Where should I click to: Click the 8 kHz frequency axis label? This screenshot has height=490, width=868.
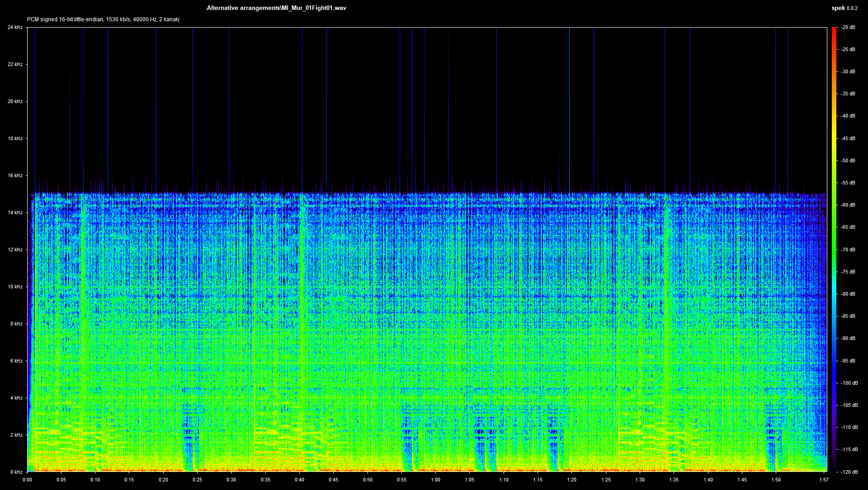click(16, 324)
